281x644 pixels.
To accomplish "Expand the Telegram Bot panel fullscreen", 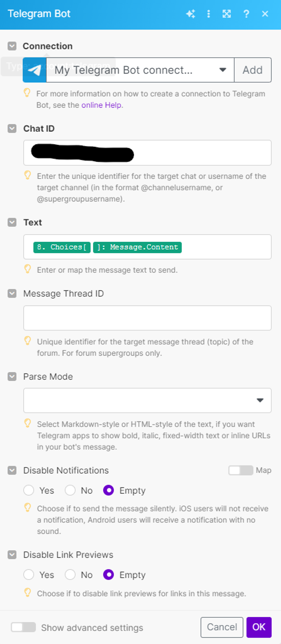I will pyautogui.click(x=226, y=14).
